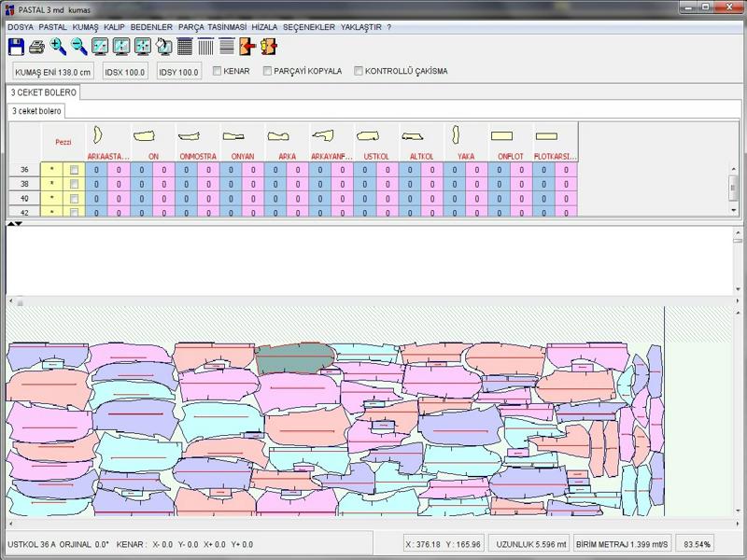747x560 pixels.
Task: Open the PARÇA TASINMASI menu
Action: pyautogui.click(x=213, y=27)
